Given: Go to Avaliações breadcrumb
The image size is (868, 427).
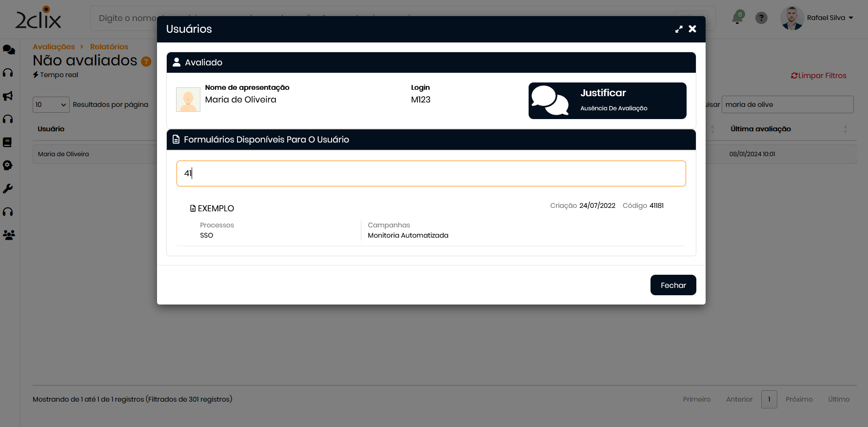Looking at the screenshot, I should click(x=54, y=47).
